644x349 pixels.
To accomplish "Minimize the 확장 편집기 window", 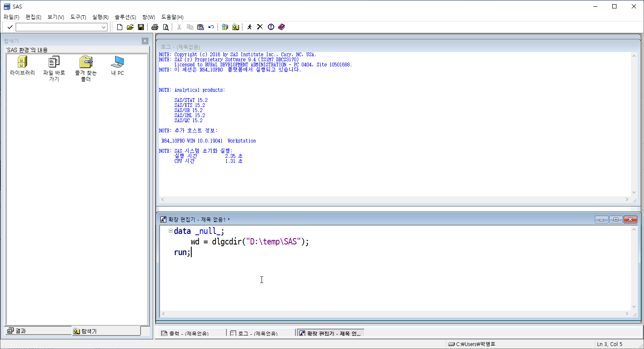I will pyautogui.click(x=601, y=220).
